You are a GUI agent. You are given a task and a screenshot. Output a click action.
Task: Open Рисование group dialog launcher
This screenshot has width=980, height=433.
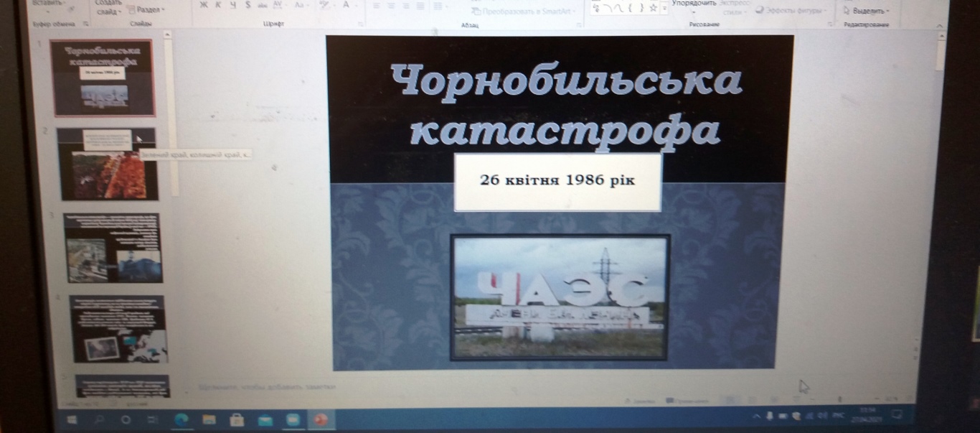tap(830, 24)
